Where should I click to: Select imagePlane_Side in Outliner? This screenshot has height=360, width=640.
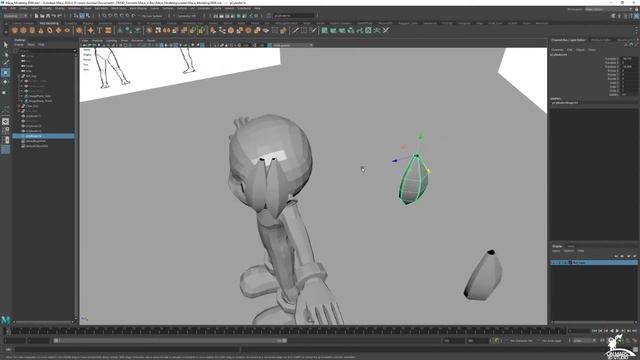click(x=40, y=96)
